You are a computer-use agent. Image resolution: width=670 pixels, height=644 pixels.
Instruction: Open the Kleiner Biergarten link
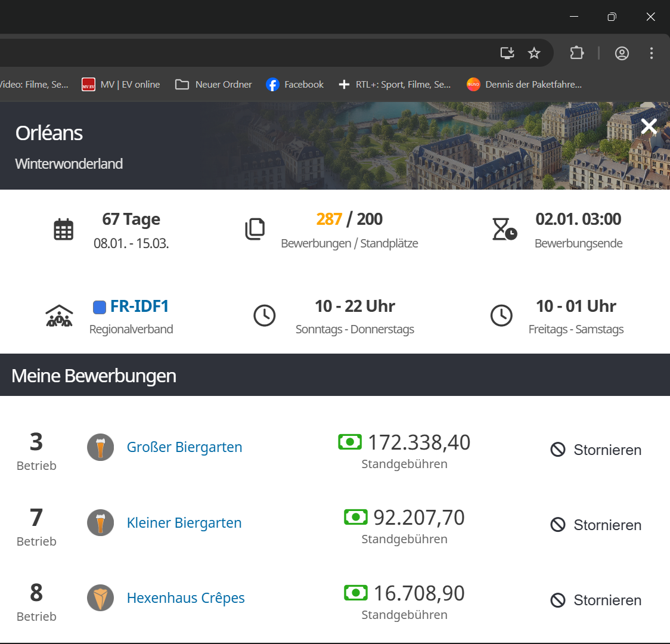[184, 523]
